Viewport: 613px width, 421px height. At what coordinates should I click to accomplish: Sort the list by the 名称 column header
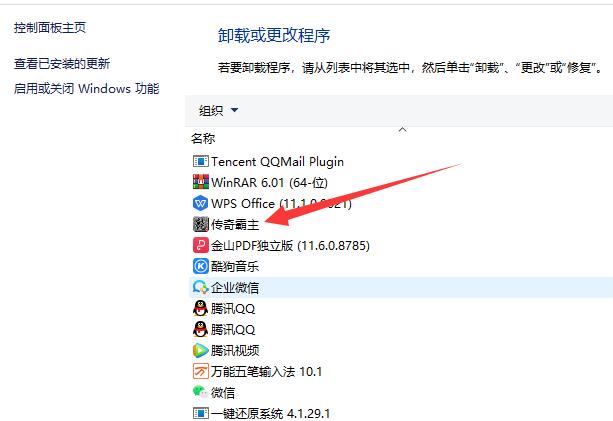click(x=203, y=138)
